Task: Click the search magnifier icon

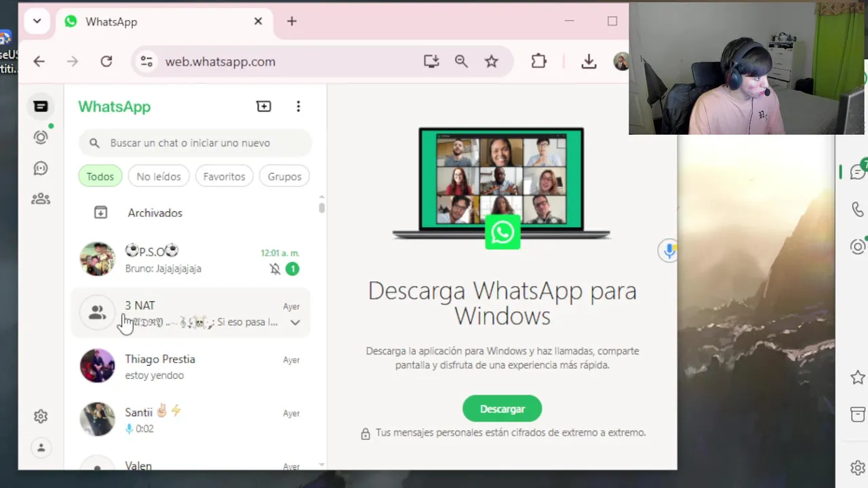Action: pyautogui.click(x=94, y=143)
